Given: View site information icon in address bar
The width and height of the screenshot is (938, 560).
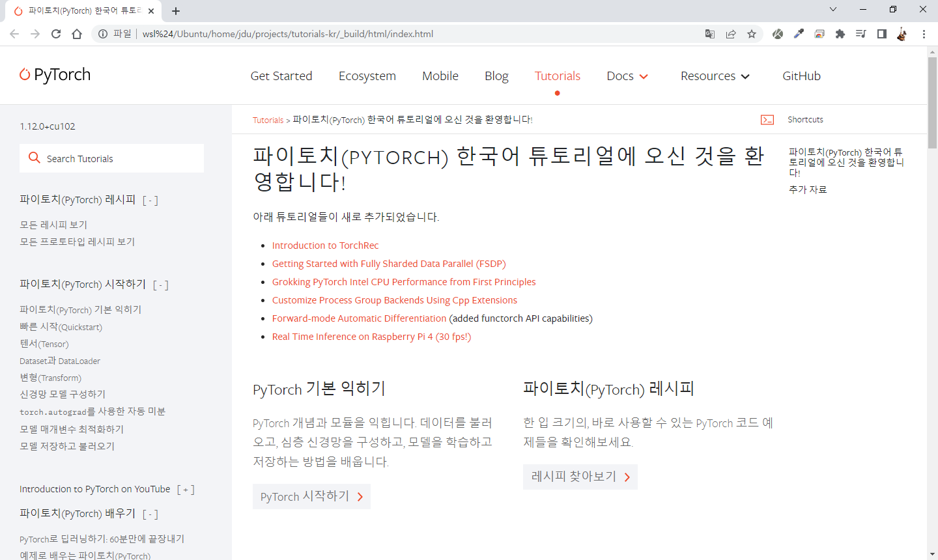Looking at the screenshot, I should [x=103, y=34].
